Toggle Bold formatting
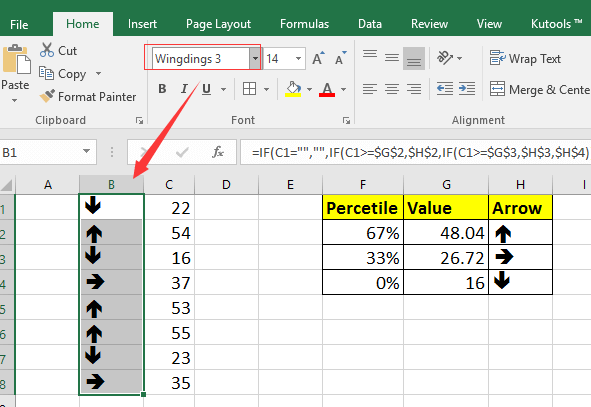This screenshot has width=591, height=407. coord(162,89)
